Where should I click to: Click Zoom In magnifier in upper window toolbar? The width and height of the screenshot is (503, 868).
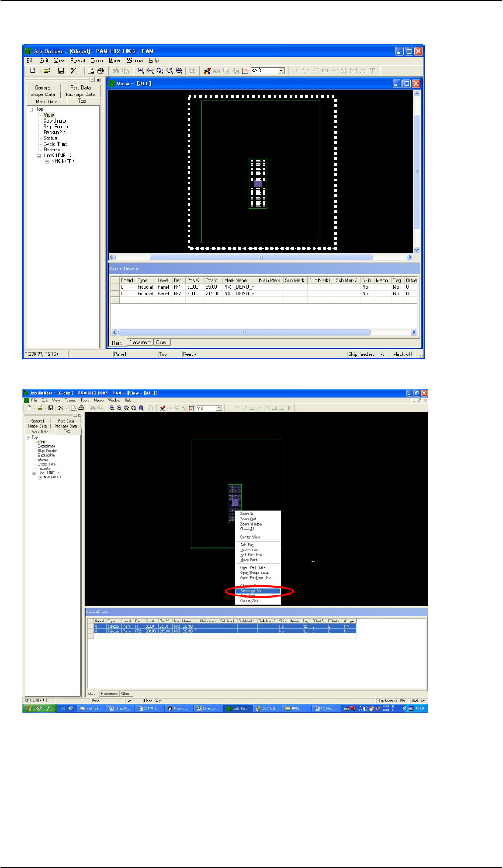(142, 71)
